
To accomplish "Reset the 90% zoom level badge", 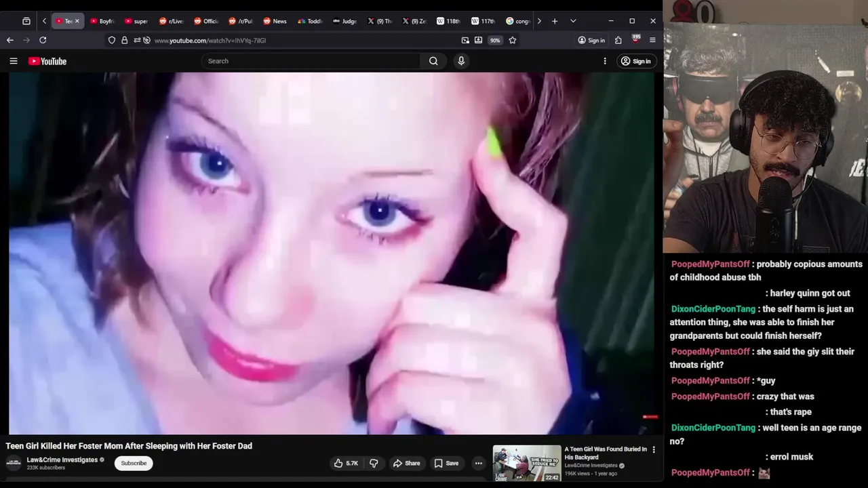I will point(495,41).
